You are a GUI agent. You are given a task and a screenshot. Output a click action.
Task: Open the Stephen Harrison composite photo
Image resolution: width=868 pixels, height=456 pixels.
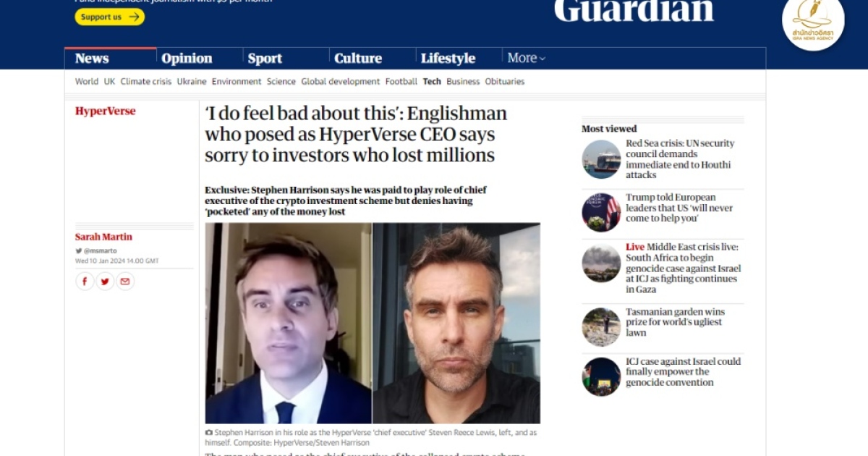click(373, 323)
